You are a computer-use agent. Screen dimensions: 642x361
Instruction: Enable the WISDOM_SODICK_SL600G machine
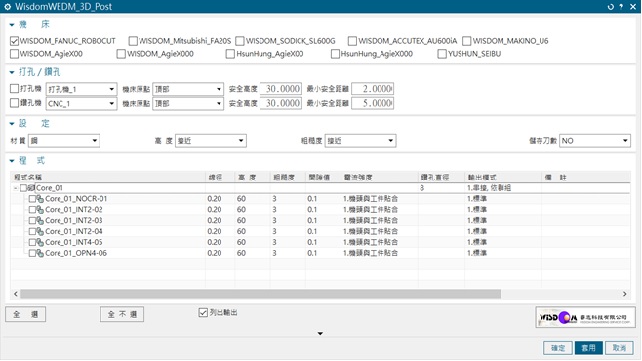[x=240, y=41]
